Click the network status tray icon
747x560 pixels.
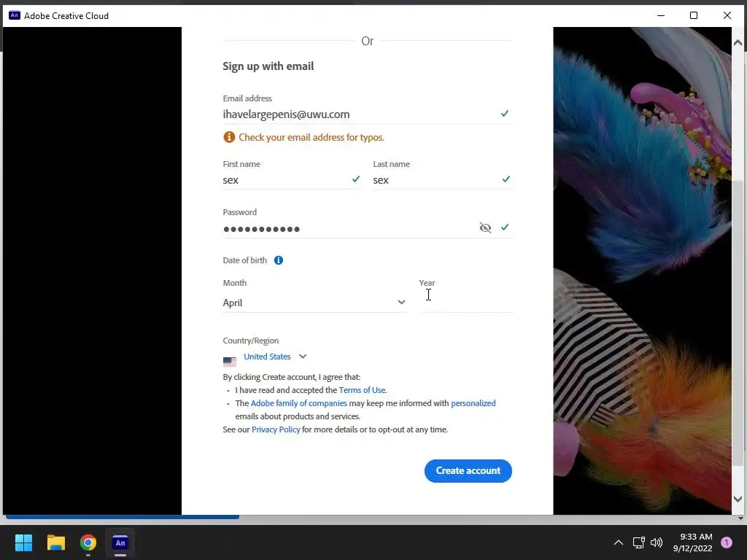(x=638, y=542)
